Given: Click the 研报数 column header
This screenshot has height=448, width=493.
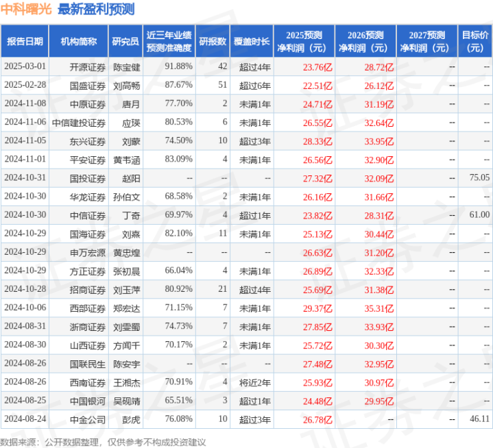Looking at the screenshot, I should (x=213, y=42).
